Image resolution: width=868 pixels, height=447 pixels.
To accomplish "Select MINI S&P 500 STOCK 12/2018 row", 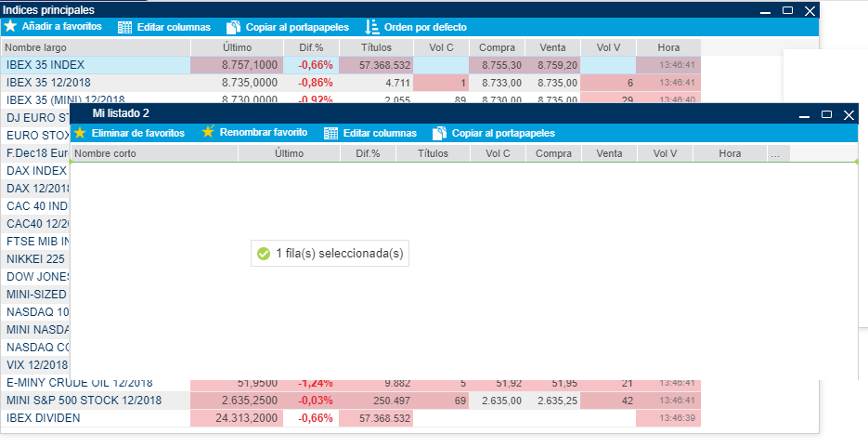I will point(351,400).
